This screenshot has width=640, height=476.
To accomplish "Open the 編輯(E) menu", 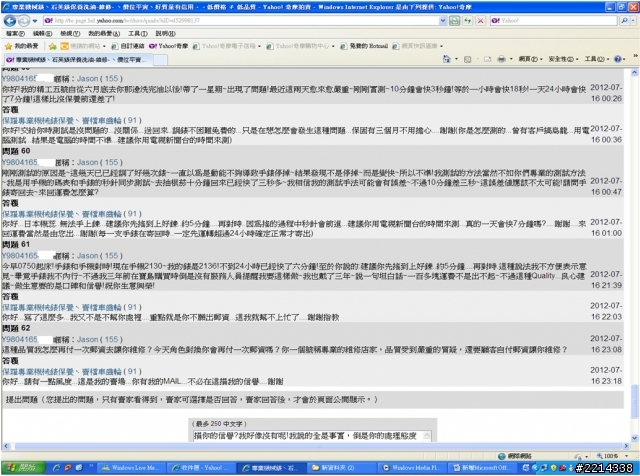I will [42, 33].
